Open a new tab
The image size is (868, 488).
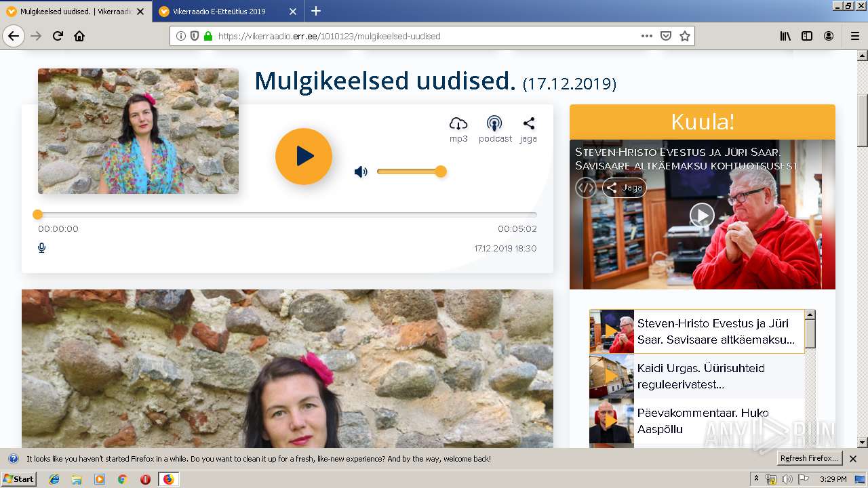(x=316, y=12)
